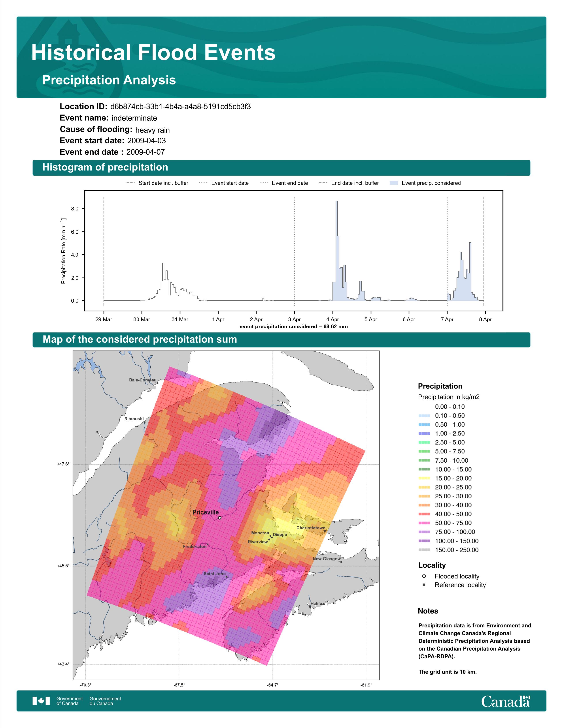Click the Canadian flag icon in footer

41,701
